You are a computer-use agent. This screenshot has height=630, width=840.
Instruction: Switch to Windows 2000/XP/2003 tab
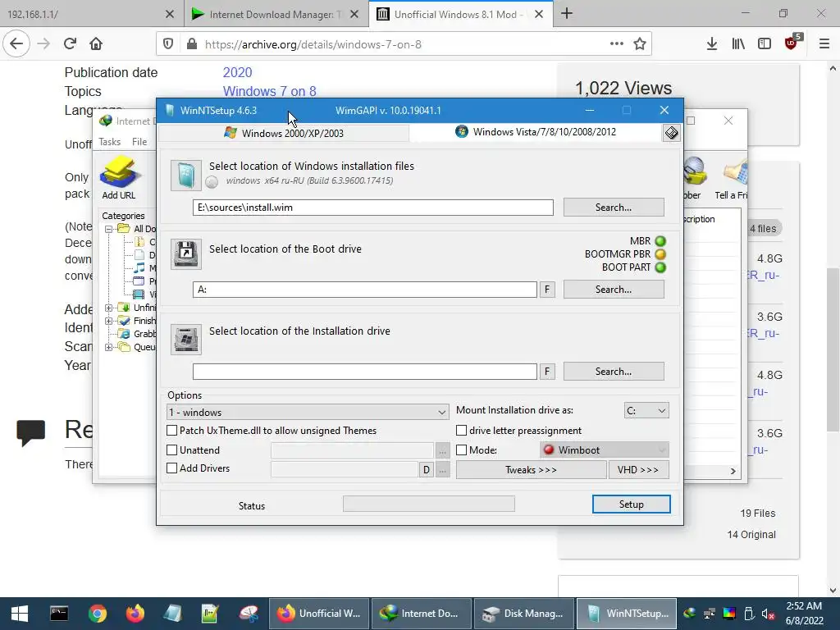pos(284,133)
